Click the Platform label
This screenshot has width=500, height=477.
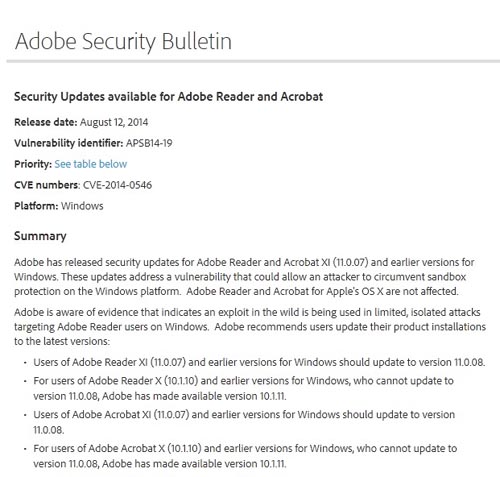(36, 206)
